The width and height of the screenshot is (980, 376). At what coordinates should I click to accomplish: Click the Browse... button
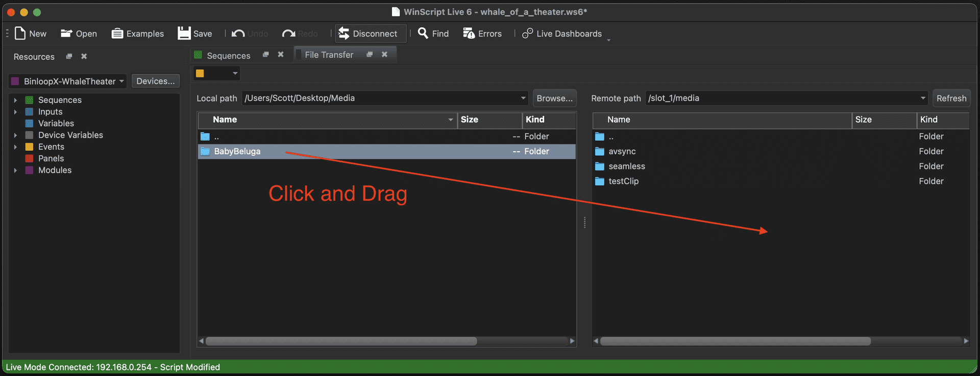click(x=554, y=98)
